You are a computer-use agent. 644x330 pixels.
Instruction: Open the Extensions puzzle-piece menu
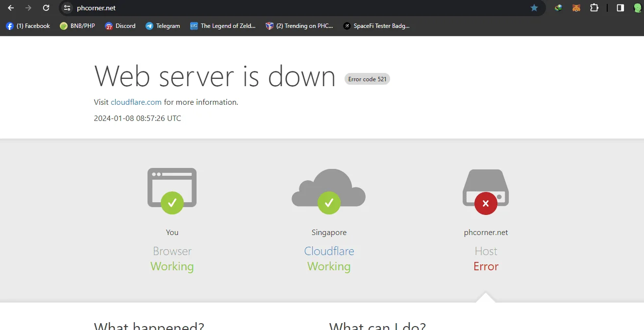tap(594, 8)
